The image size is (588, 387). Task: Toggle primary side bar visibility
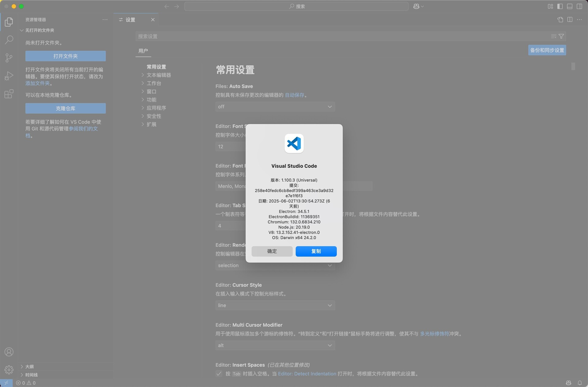pos(560,6)
